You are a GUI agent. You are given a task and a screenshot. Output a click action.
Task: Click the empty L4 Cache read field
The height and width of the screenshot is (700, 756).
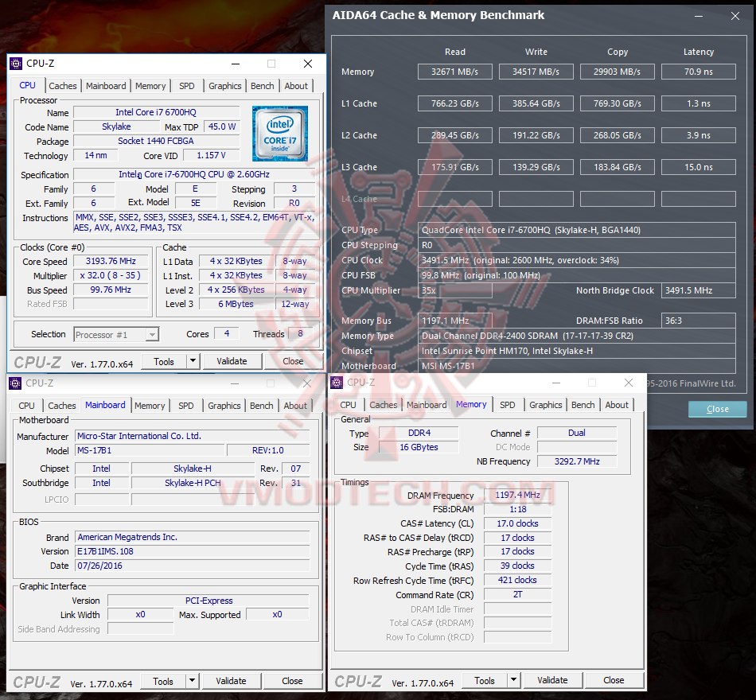pyautogui.click(x=454, y=199)
